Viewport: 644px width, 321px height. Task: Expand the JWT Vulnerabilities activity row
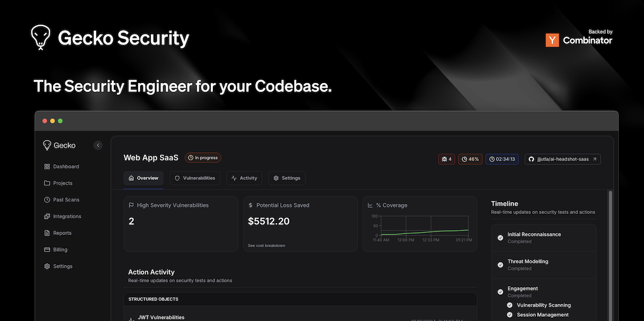(x=161, y=317)
